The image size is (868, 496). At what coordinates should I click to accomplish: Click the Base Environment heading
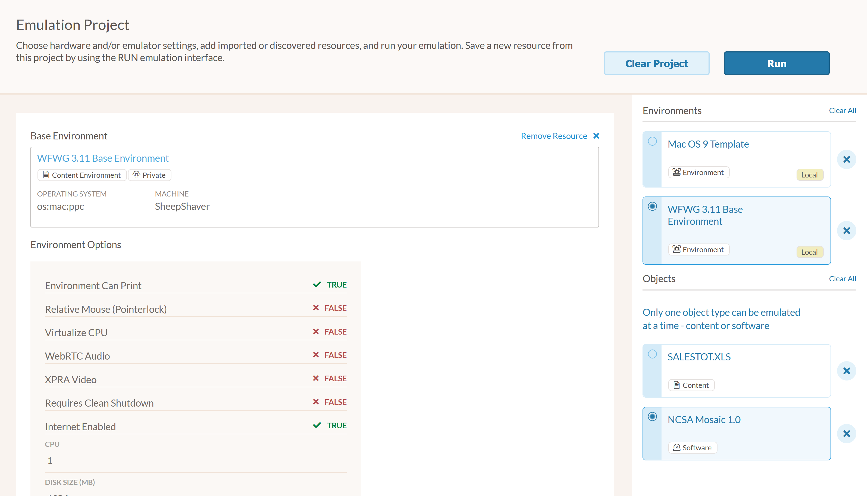pos(69,136)
